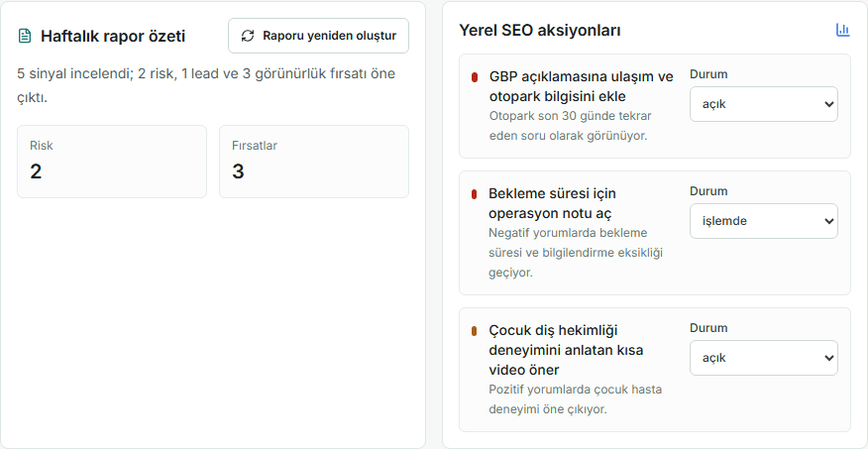The height and width of the screenshot is (449, 868).
Task: Click heading 'Haftalık rapor özeti'
Action: click(x=113, y=37)
